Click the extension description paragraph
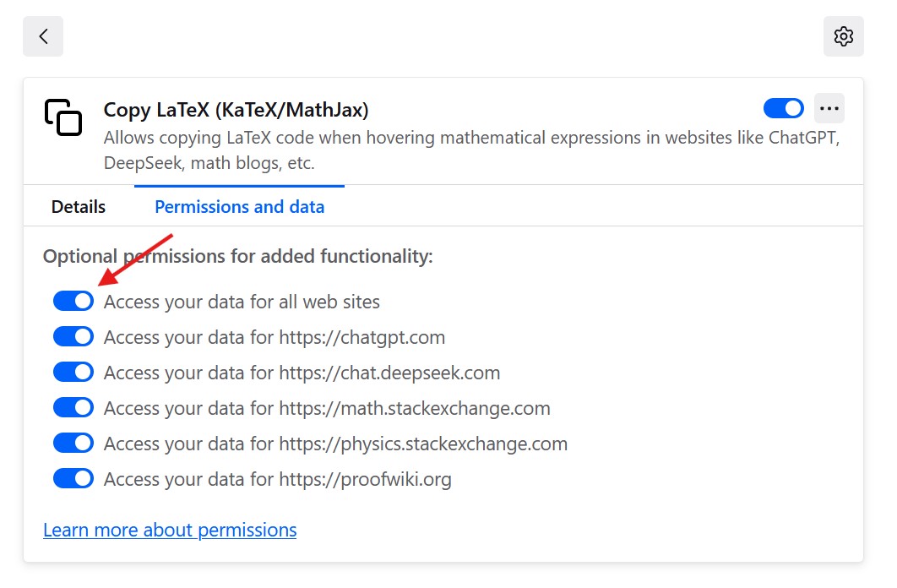The height and width of the screenshot is (588, 897). [471, 149]
